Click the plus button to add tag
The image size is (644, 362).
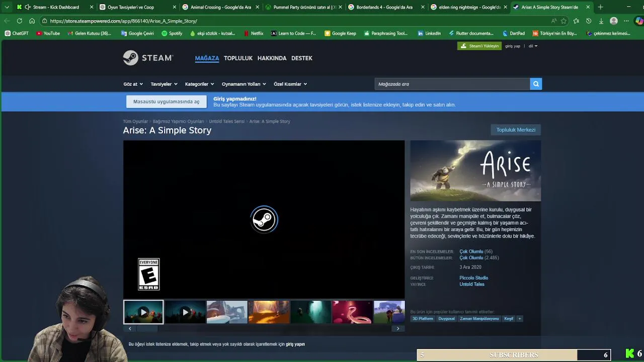tap(520, 318)
